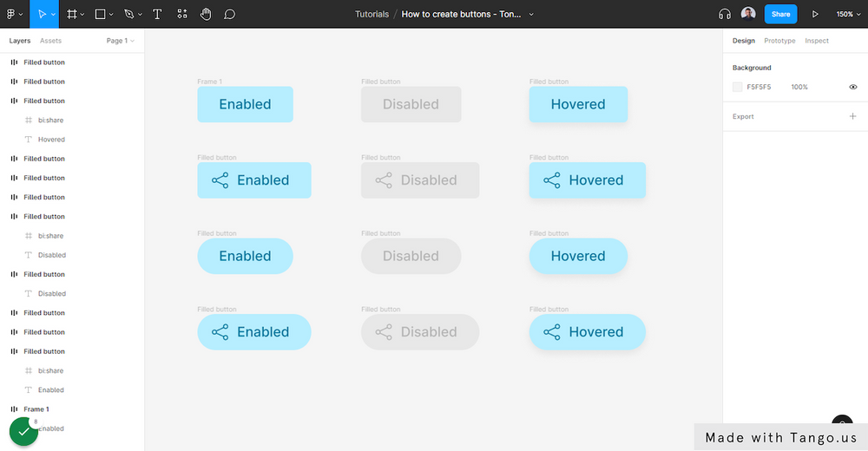Screen dimensions: 868x451
Task: Select the Move tool
Action: [42, 15]
